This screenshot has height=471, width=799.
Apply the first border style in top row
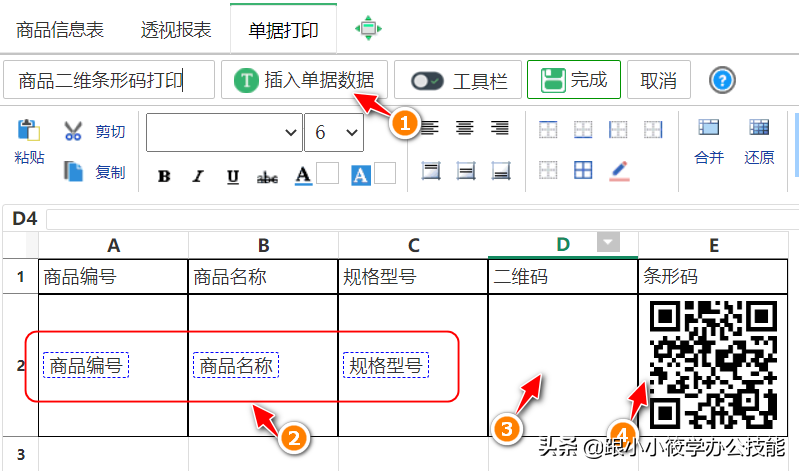(x=548, y=129)
